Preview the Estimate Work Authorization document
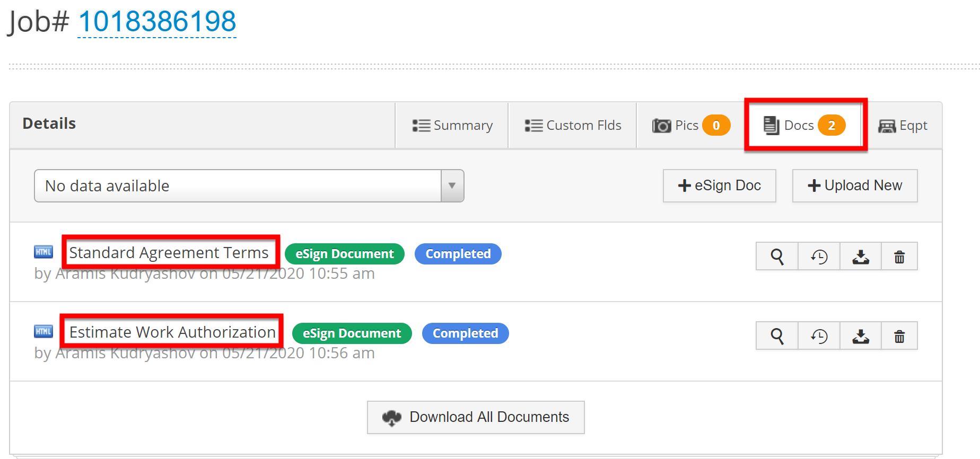 coord(777,336)
